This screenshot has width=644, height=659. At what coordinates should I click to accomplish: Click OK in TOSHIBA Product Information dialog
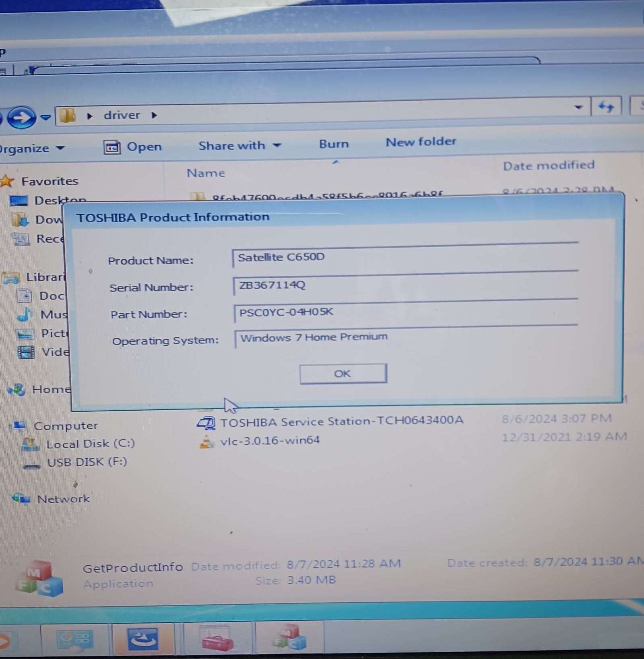pos(343,374)
